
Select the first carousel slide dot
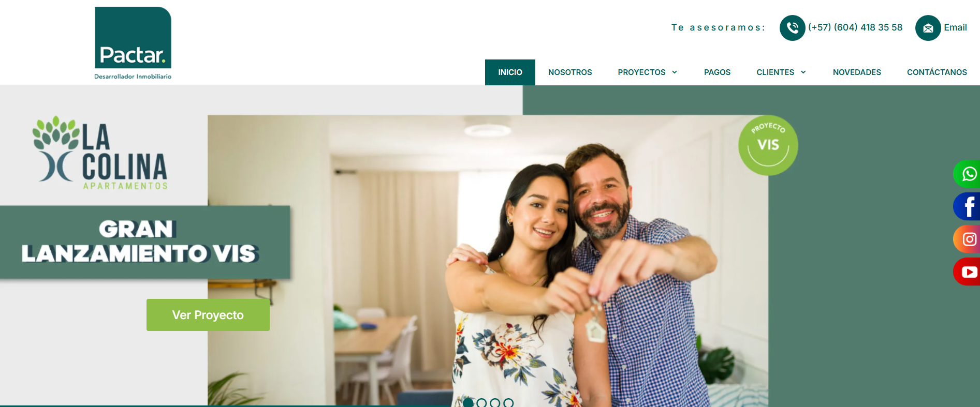468,402
